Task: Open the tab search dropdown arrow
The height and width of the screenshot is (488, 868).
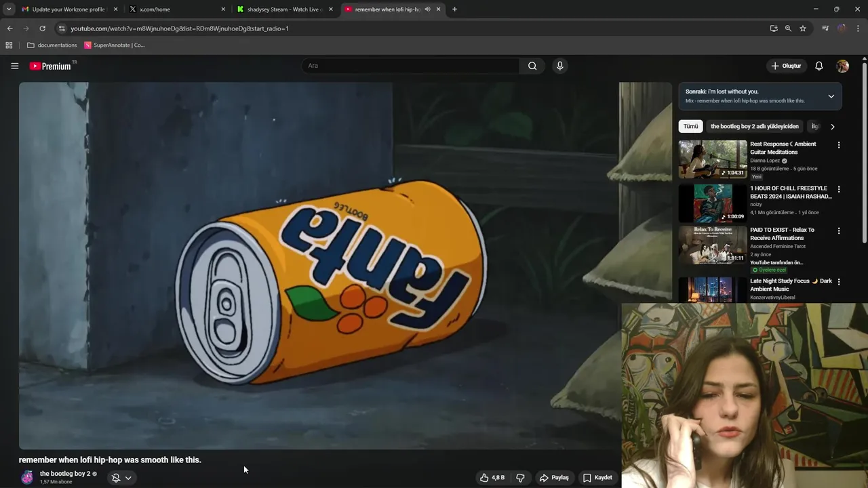Action: click(9, 9)
